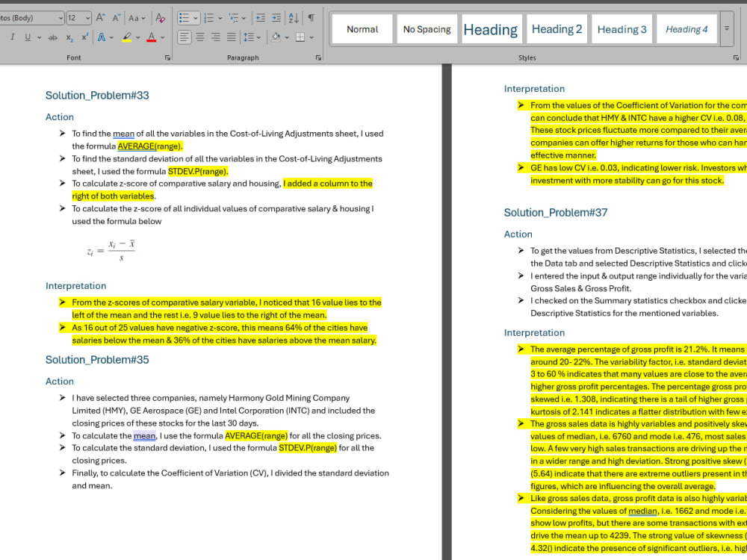Screen dimensions: 747x560
Task: Decrease paragraph indent
Action: (261, 18)
